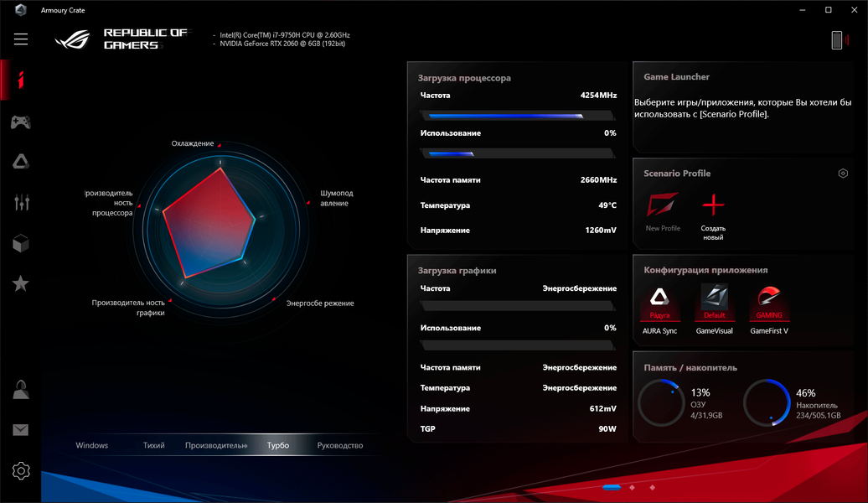Screen dimensions: 868x503
Task: Click the Загрузка процессора heading
Action: click(x=464, y=78)
